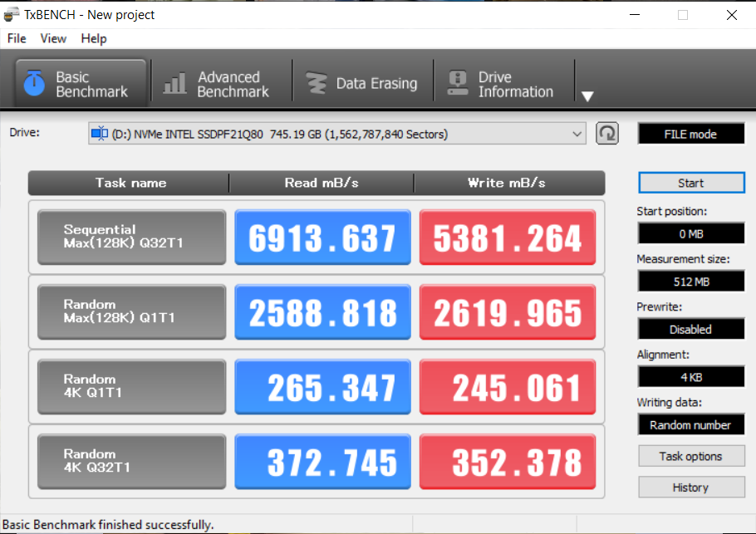Screen dimensions: 756x534
Task: Toggle the Prewrite Disabled setting
Action: click(690, 329)
